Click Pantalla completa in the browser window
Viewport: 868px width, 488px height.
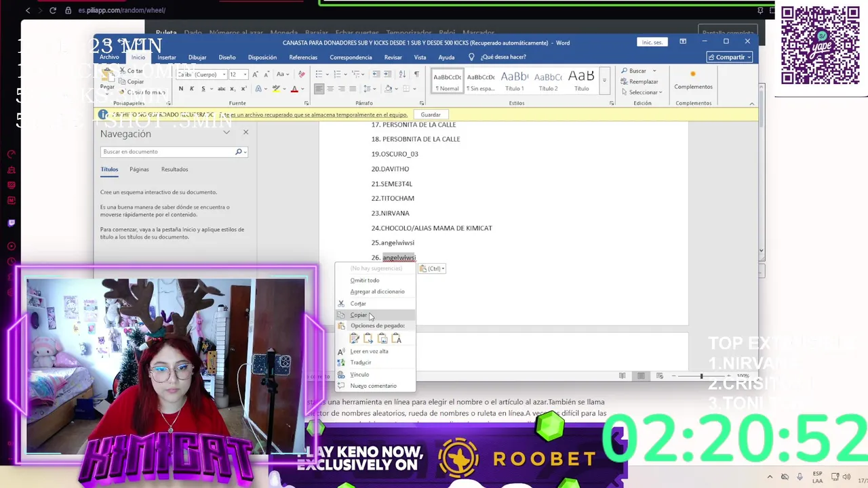click(x=727, y=33)
